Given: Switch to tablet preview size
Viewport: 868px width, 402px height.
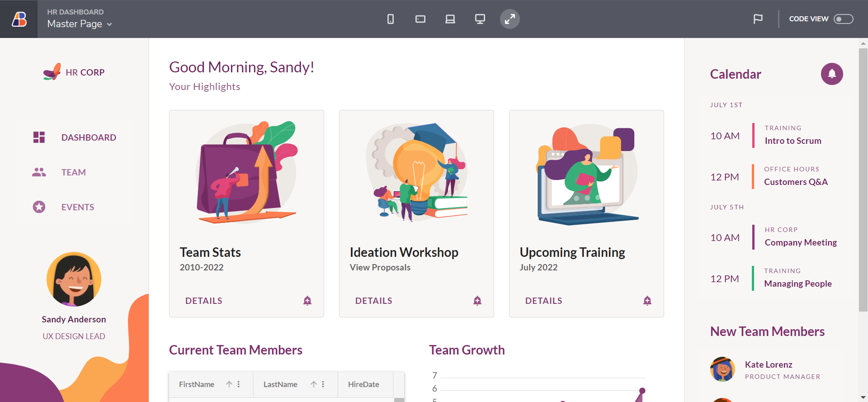Looking at the screenshot, I should click(420, 19).
